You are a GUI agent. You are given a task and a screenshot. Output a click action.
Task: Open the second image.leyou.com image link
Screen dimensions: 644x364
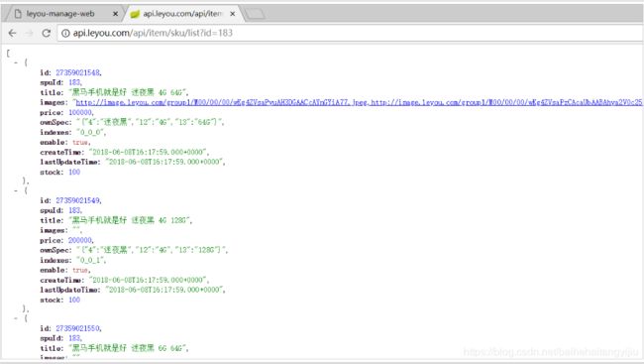point(507,102)
